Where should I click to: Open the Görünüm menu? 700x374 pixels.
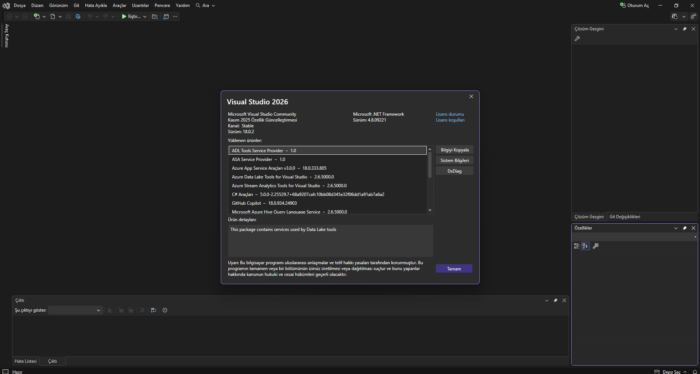[58, 6]
